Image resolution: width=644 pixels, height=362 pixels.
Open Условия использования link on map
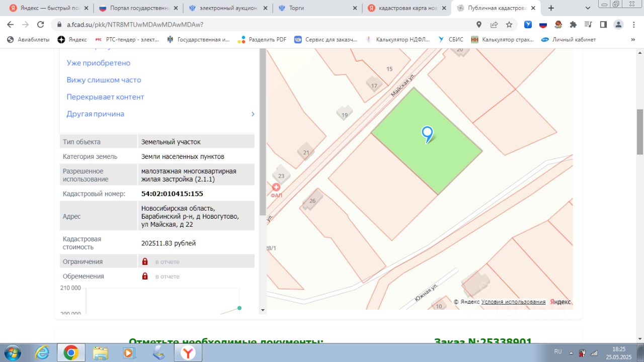click(x=513, y=302)
